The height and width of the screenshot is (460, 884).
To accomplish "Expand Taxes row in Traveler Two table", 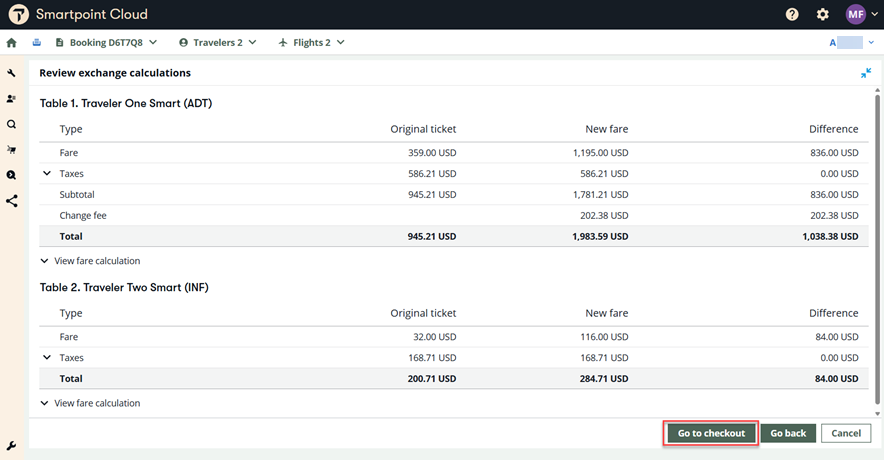I will (x=46, y=358).
